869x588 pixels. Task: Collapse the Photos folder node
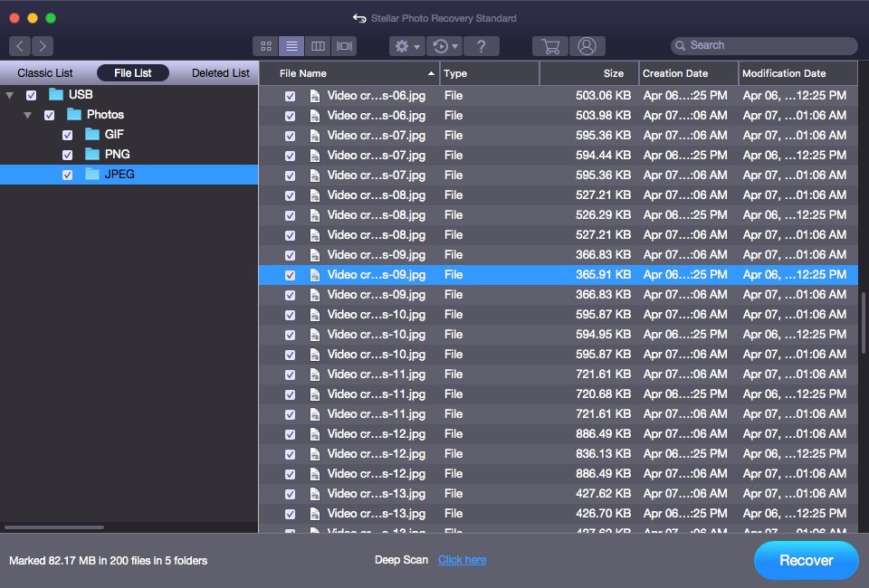pyautogui.click(x=26, y=114)
